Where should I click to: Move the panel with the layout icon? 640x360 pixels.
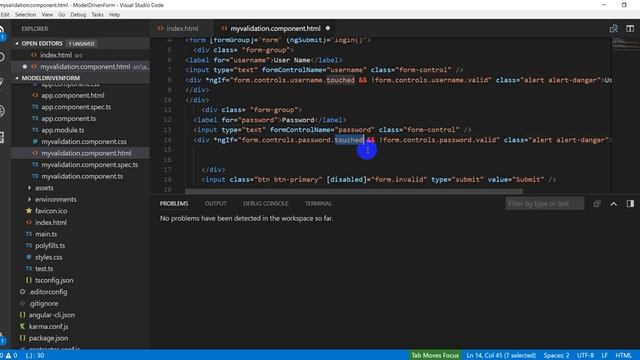click(630, 204)
